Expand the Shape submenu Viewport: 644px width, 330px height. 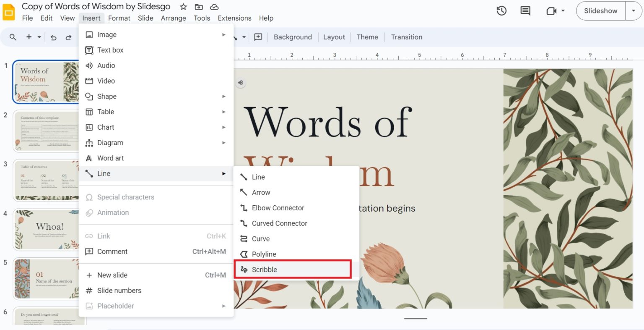pos(106,96)
